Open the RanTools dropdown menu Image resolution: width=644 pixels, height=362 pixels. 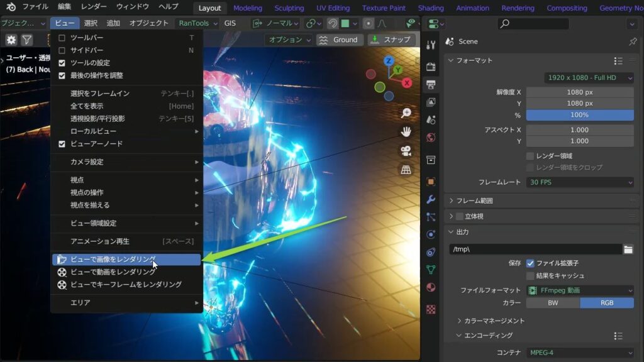tap(197, 23)
